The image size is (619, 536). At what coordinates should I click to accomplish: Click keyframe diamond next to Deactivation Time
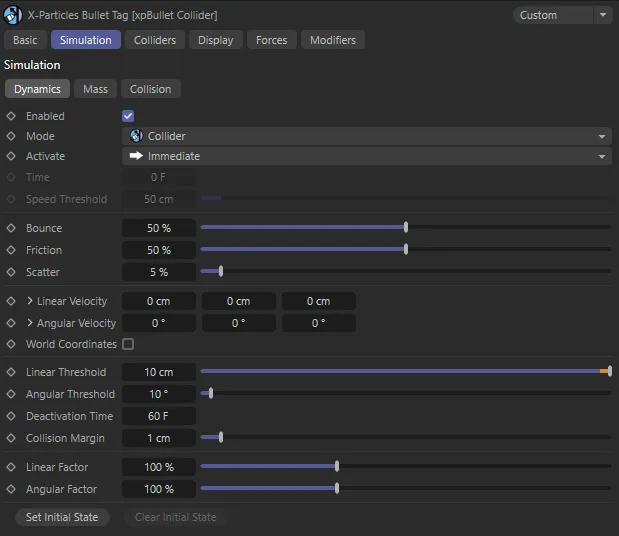11,416
